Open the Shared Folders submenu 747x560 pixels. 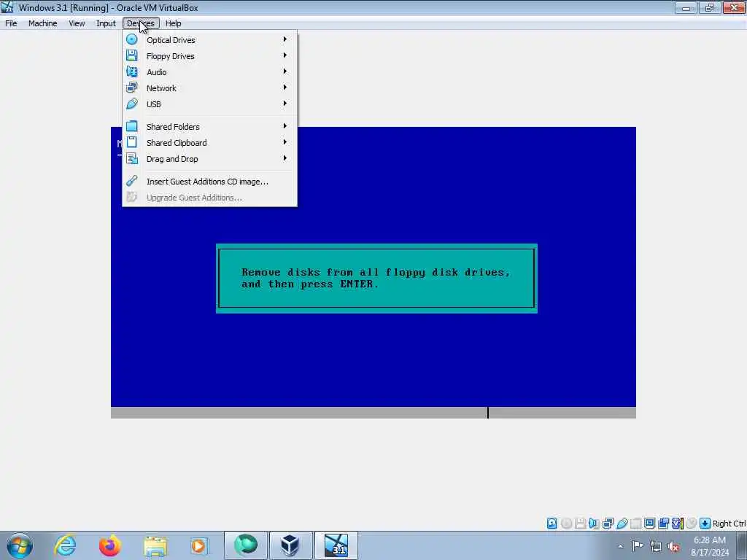point(209,127)
